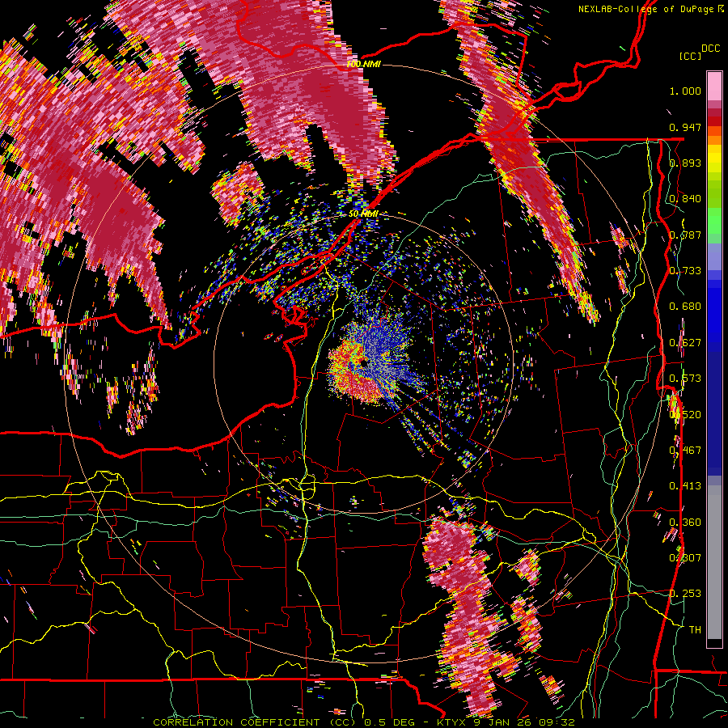Click the 0.520 color scale value

click(685, 415)
